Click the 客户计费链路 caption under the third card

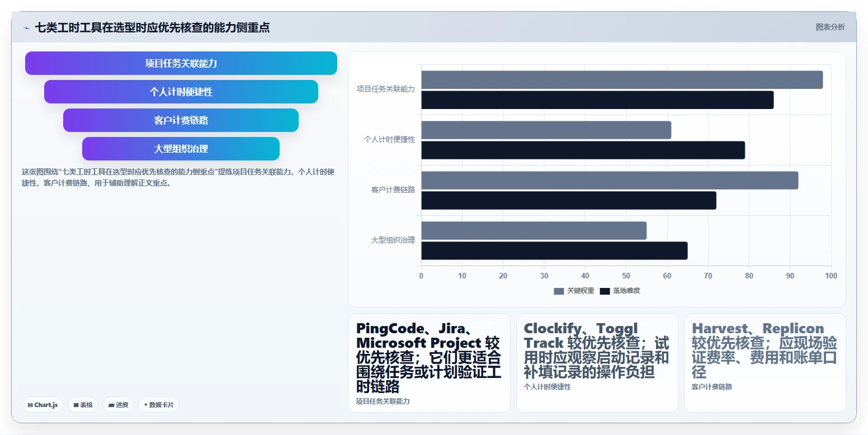pos(712,387)
